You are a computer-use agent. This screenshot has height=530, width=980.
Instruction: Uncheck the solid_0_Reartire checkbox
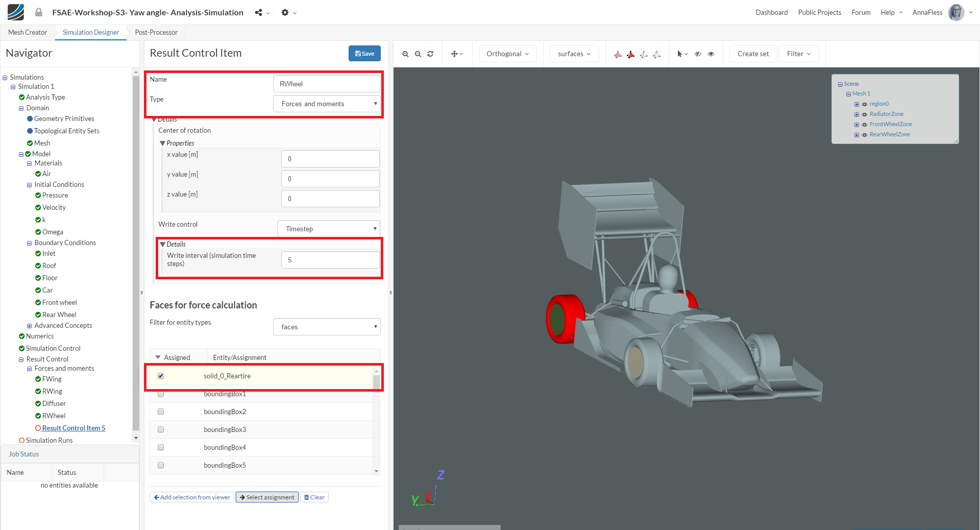[161, 376]
